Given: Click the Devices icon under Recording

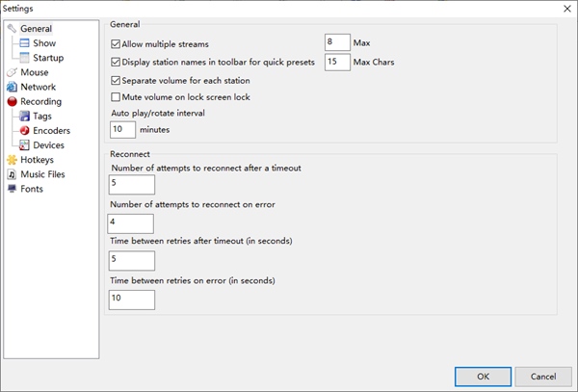Looking at the screenshot, I should pos(25,145).
